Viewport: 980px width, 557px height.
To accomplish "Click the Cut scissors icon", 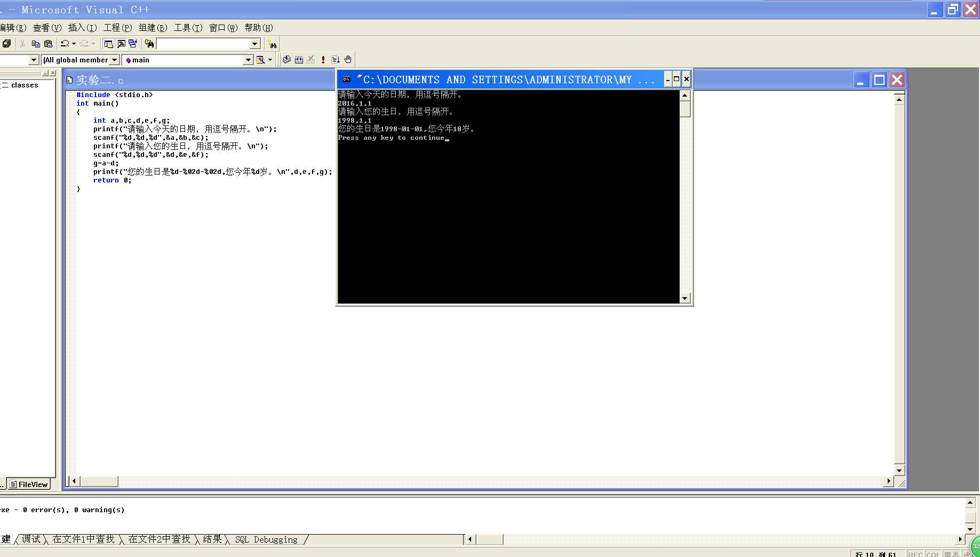I will click(x=23, y=44).
